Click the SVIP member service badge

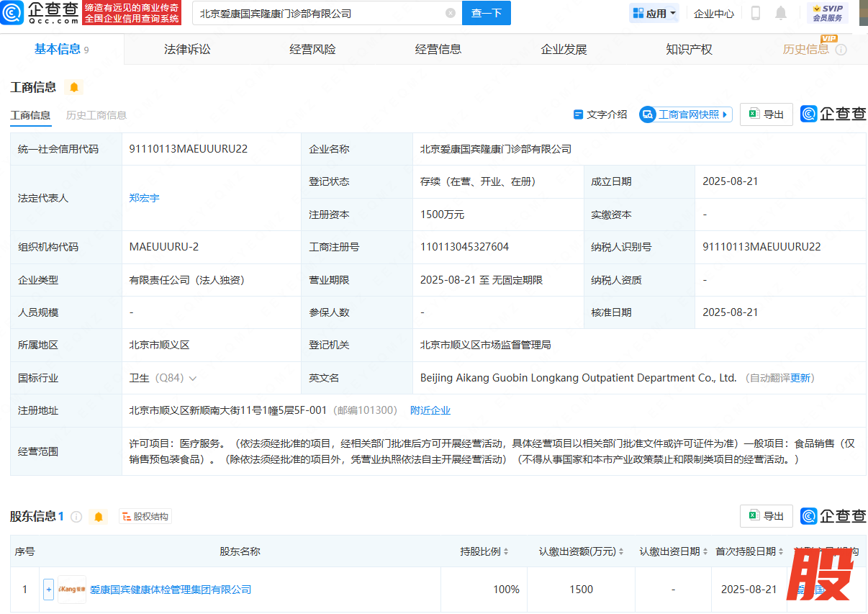pyautogui.click(x=827, y=13)
